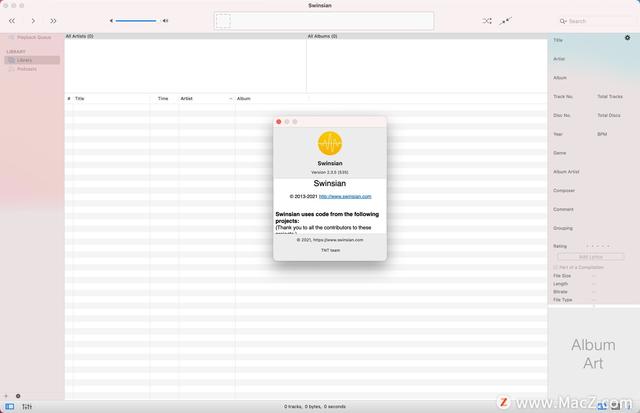The width and height of the screenshot is (640, 413).
Task: Toggle shuffle playback mode
Action: [x=487, y=20]
